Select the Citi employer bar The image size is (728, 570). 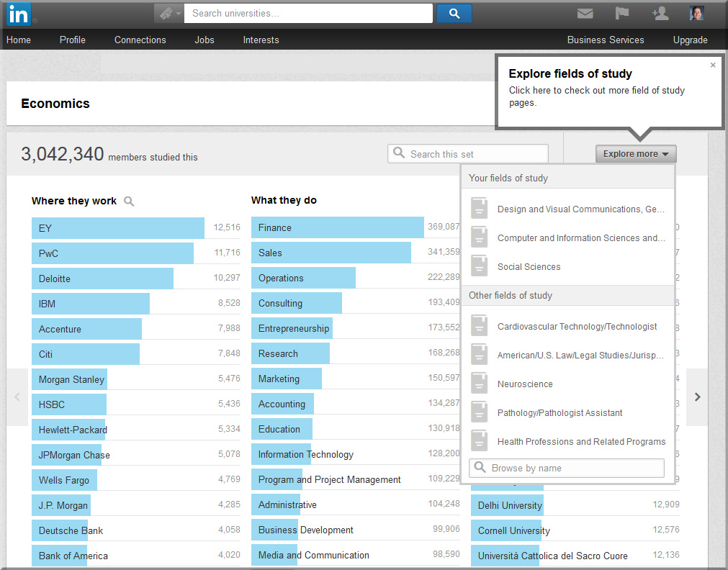pyautogui.click(x=86, y=353)
